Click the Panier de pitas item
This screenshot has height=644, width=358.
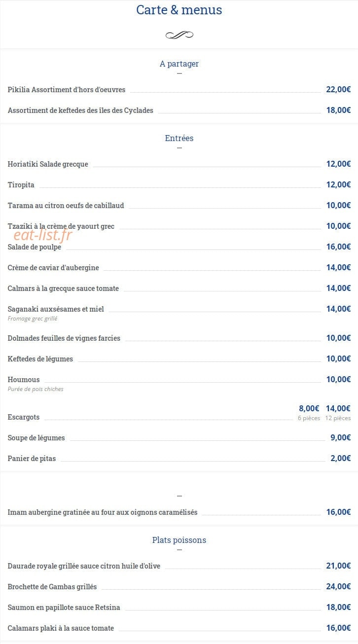click(32, 459)
